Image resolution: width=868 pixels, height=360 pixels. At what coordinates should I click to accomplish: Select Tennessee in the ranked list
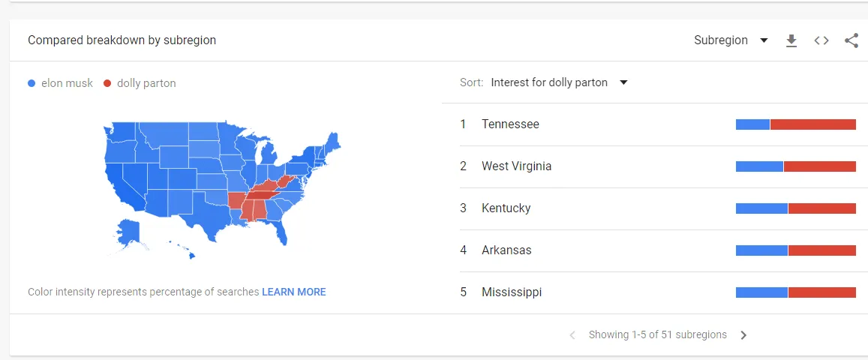(510, 124)
